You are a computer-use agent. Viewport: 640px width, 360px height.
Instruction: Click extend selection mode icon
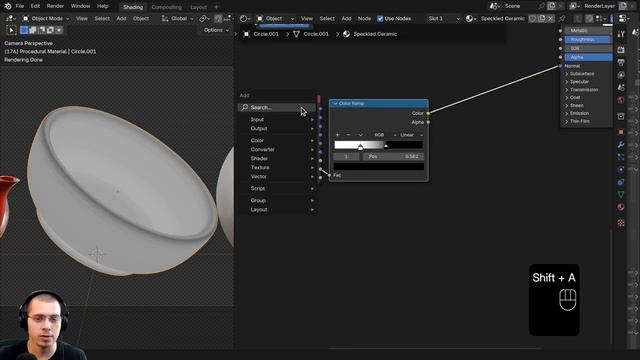click(x=33, y=30)
